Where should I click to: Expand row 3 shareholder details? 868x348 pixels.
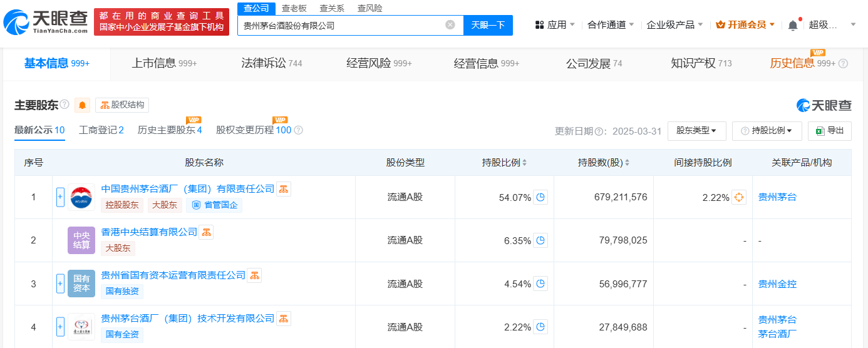[60, 284]
